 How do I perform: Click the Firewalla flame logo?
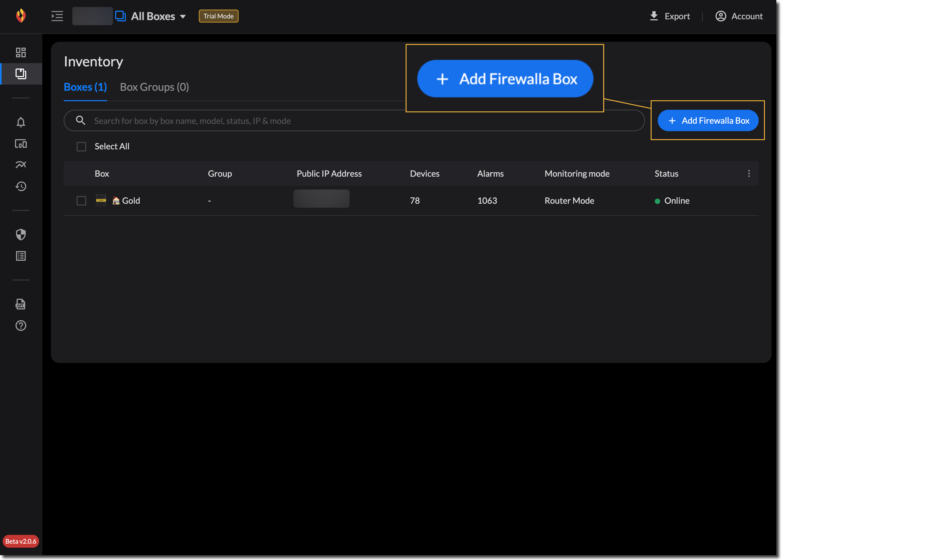click(21, 16)
